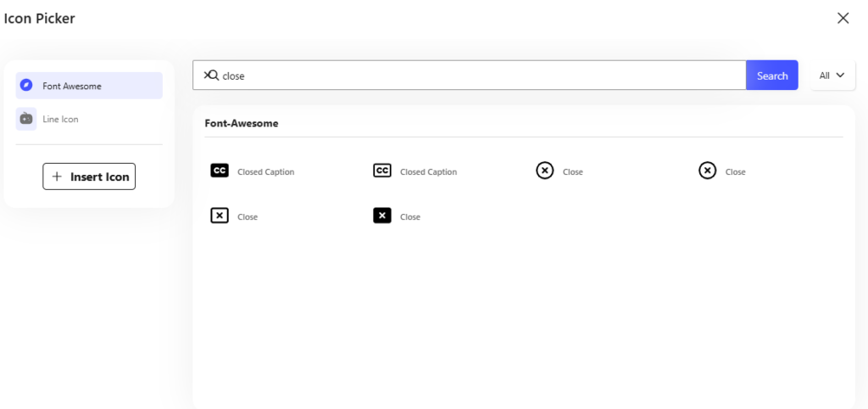Focus the search field containing 'close'
This screenshot has height=409, width=868.
[x=475, y=76]
